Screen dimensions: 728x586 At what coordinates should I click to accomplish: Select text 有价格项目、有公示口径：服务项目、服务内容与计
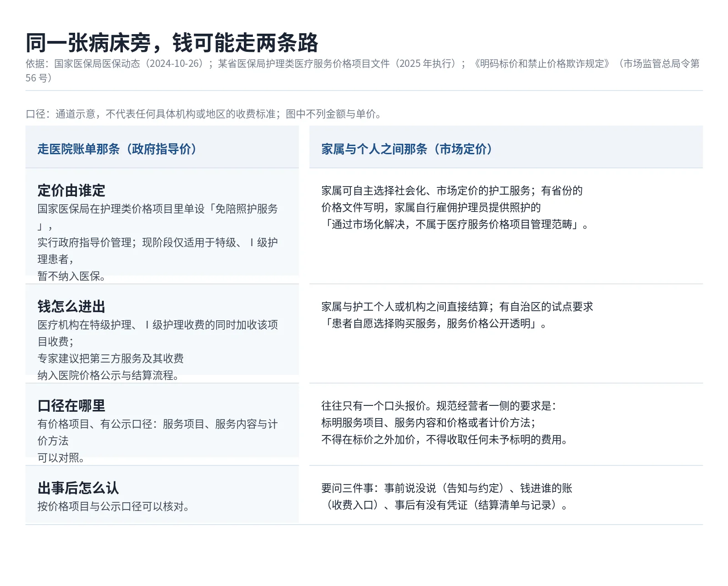coord(157,424)
